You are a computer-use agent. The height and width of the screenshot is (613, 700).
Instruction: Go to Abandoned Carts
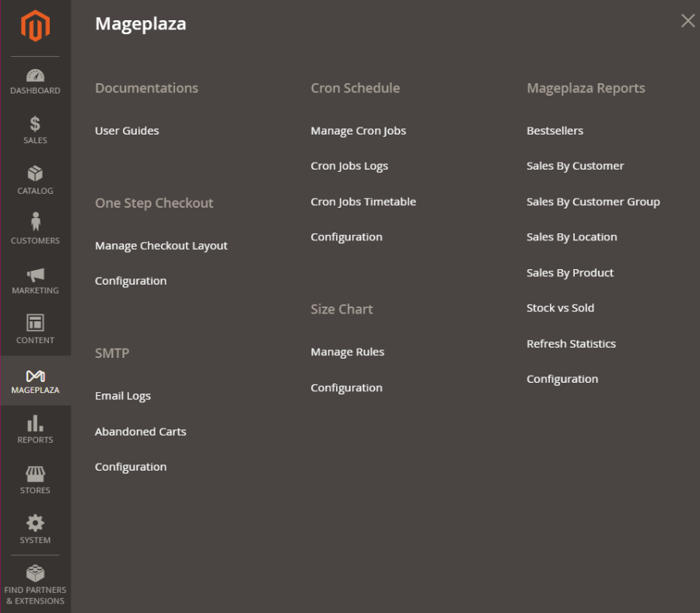point(141,432)
